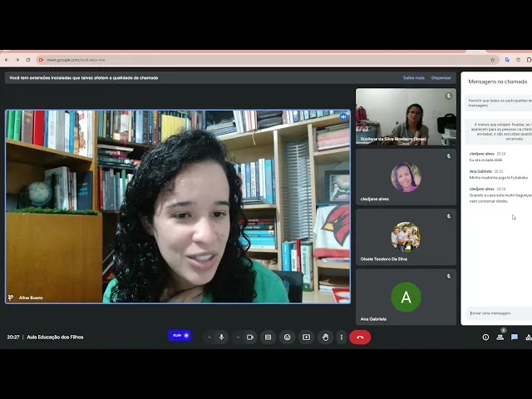
Task: Click the 'Enviar uma mensagem' chat input
Action: [x=499, y=313]
